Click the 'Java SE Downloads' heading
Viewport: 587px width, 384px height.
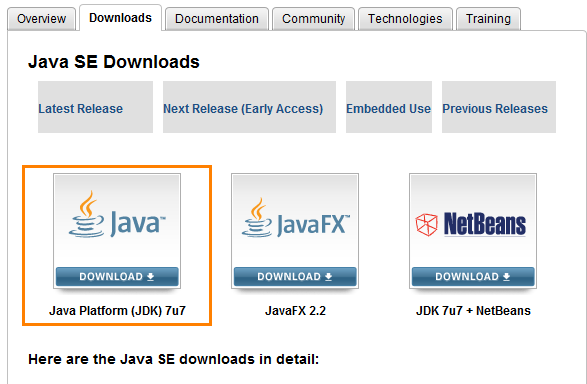coord(114,62)
